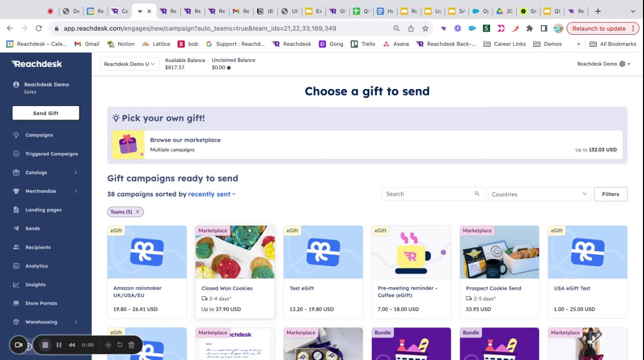This screenshot has height=360, width=644.
Task: Click the browser share icon
Action: (x=411, y=28)
